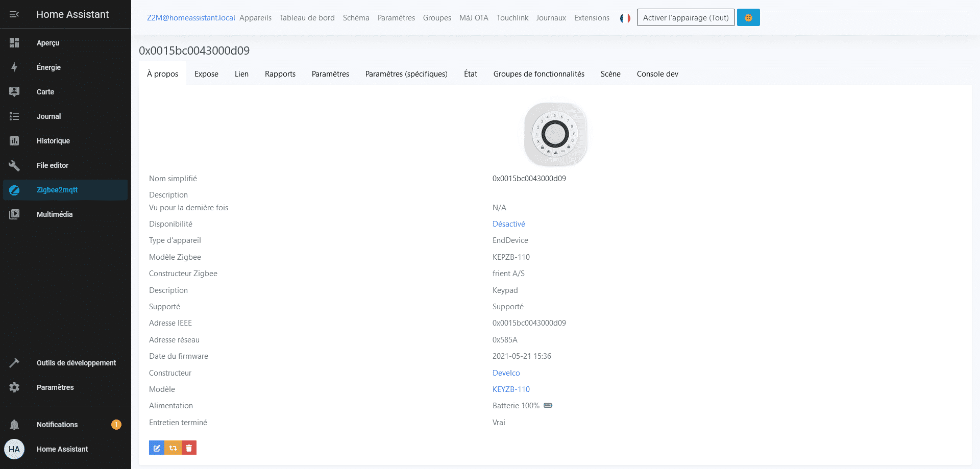The image size is (980, 469).
Task: Click the KEPZB-110 Zigbee model value
Action: (511, 257)
